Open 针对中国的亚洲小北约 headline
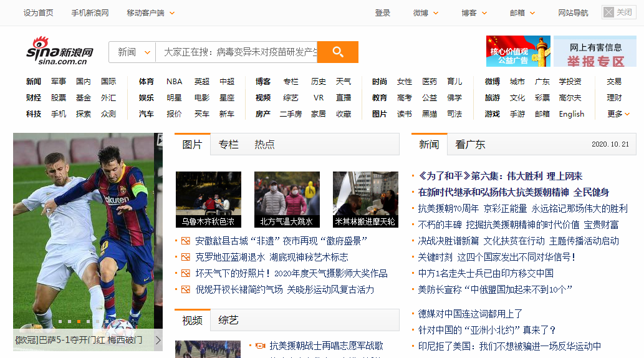Image resolution: width=644 pixels, height=358 pixels. pyautogui.click(x=487, y=330)
